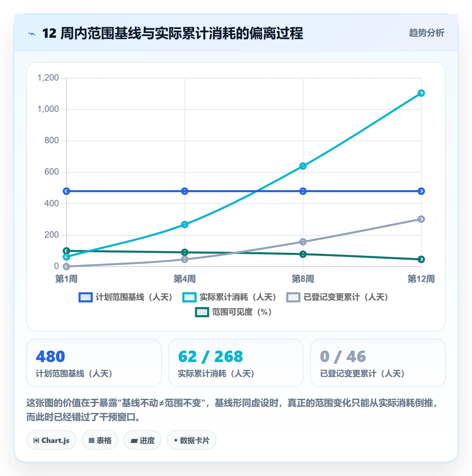Click the 0 / 46 stat card

coord(378,363)
